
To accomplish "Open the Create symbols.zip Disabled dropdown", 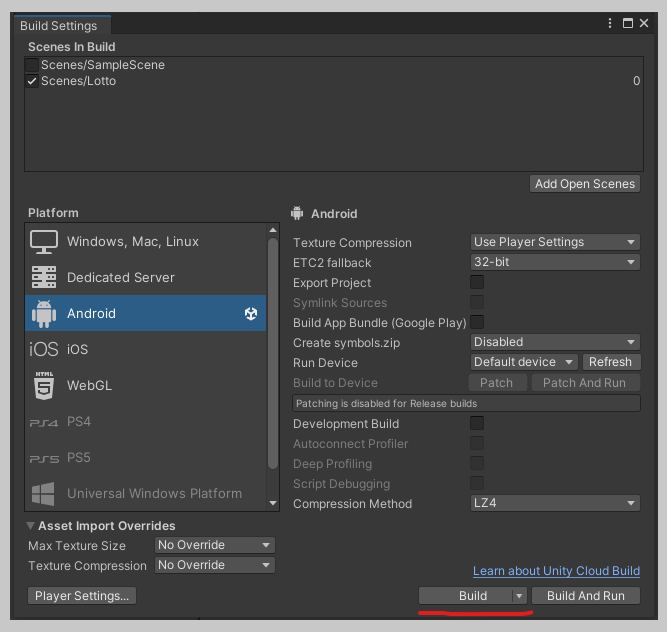I will point(555,342).
